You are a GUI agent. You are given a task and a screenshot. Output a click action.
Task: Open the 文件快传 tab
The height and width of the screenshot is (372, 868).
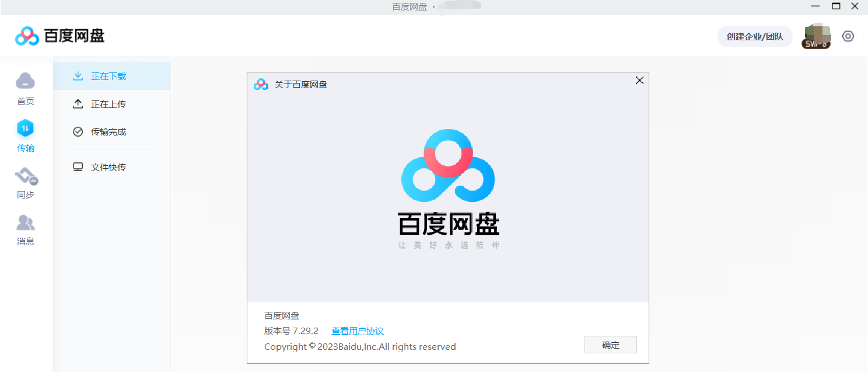(112, 167)
